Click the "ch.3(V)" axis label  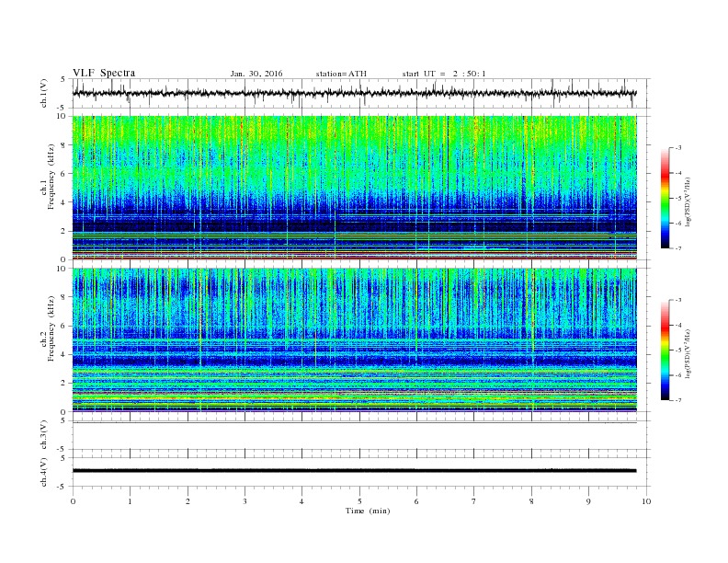(44, 435)
